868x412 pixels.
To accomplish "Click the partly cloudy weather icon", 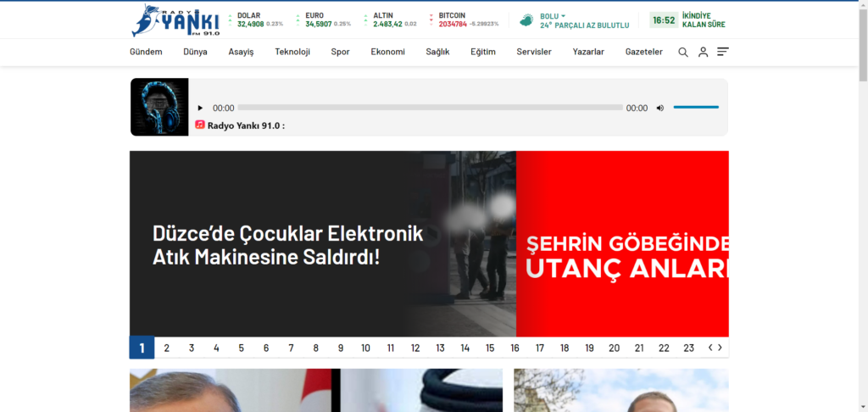I will (526, 19).
